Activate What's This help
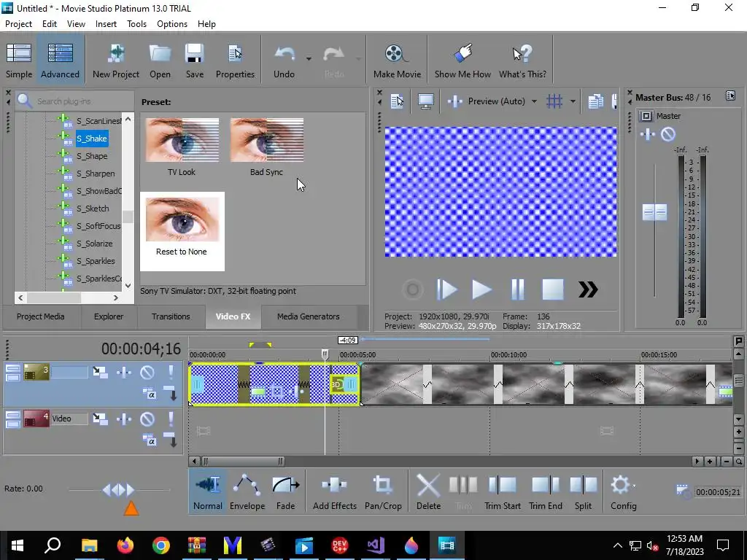This screenshot has width=747, height=560. [x=522, y=61]
